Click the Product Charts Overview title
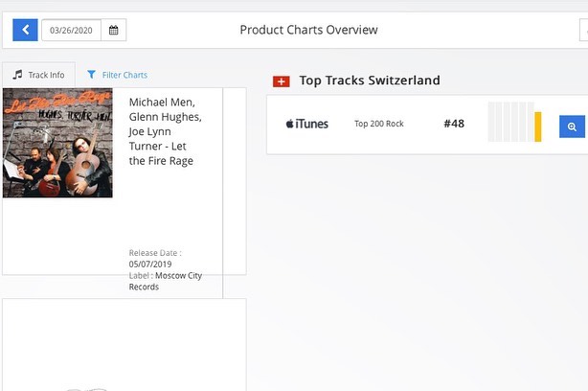 (308, 30)
